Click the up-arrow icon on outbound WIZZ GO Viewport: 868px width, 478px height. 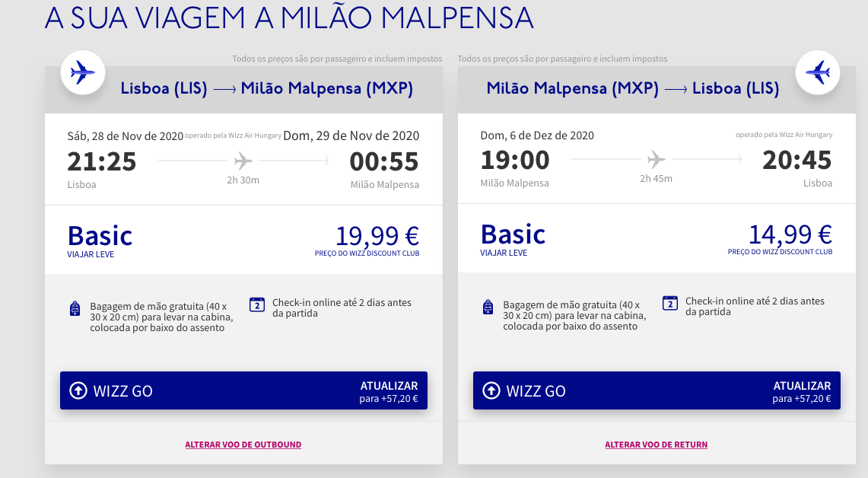click(x=78, y=390)
